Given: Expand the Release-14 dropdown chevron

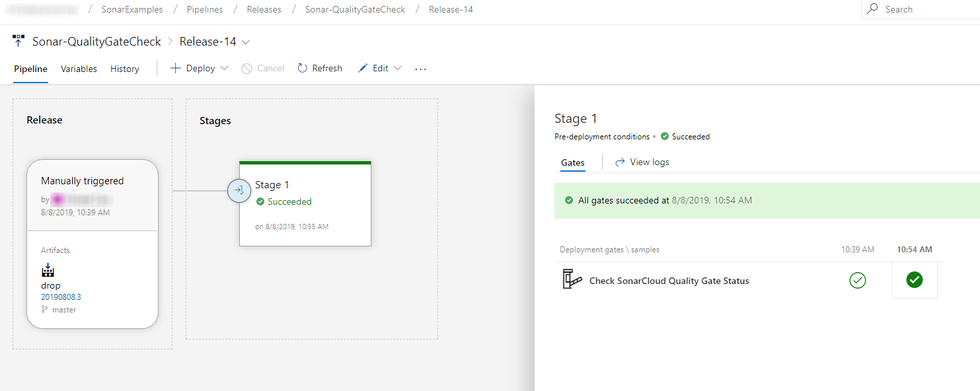Looking at the screenshot, I should (246, 42).
